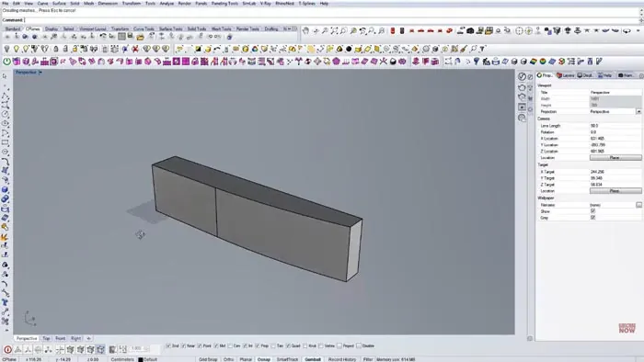Viewport: 644px width, 362px height.
Task: Open the Perspective viewport title dropdown arrow
Action: [40, 73]
